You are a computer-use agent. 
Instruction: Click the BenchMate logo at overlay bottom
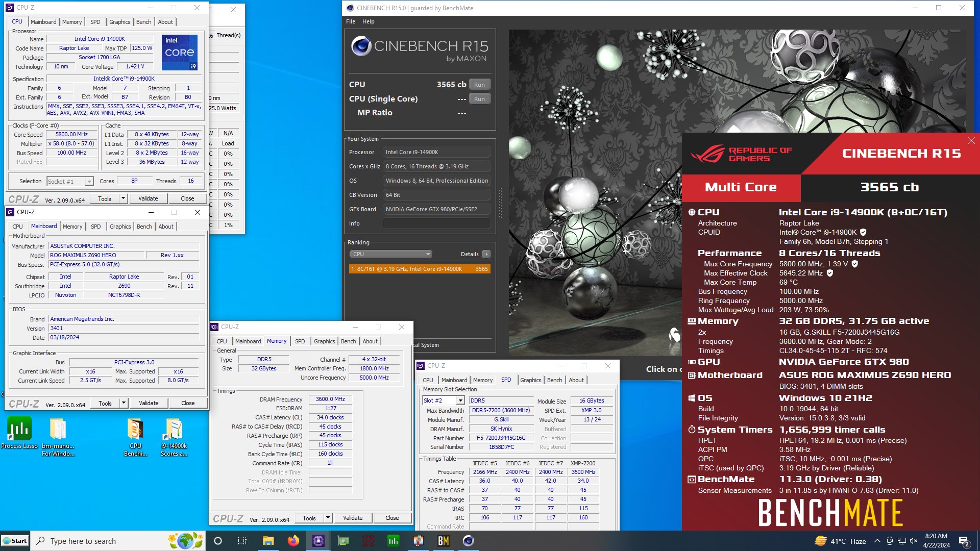click(x=830, y=513)
